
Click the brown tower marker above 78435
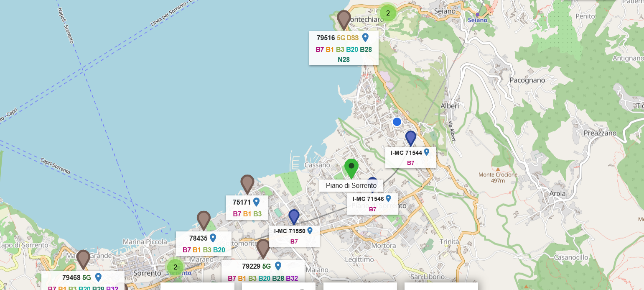pyautogui.click(x=204, y=221)
